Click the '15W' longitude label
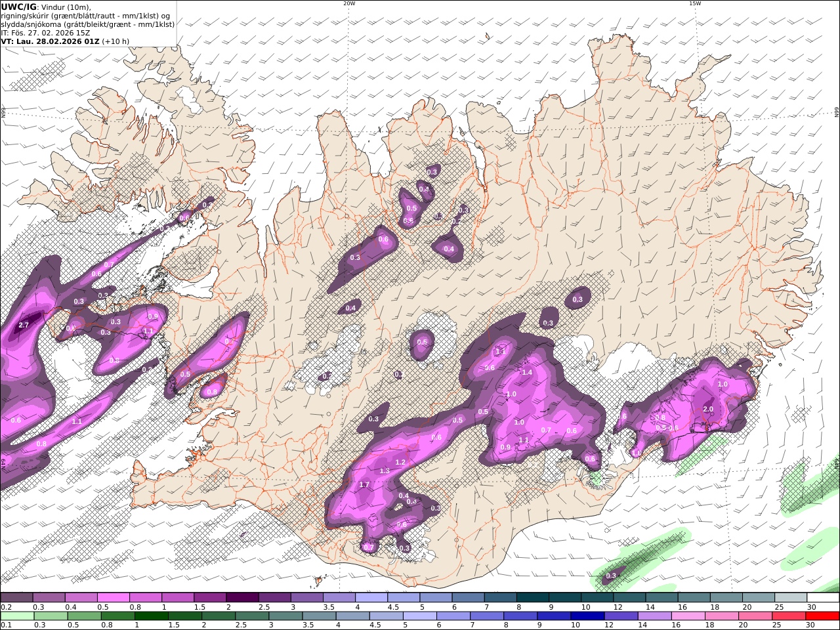840x630 pixels. [x=695, y=3]
